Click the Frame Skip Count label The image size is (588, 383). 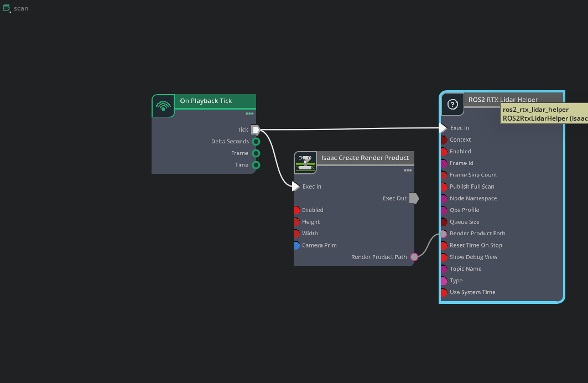[x=473, y=175]
